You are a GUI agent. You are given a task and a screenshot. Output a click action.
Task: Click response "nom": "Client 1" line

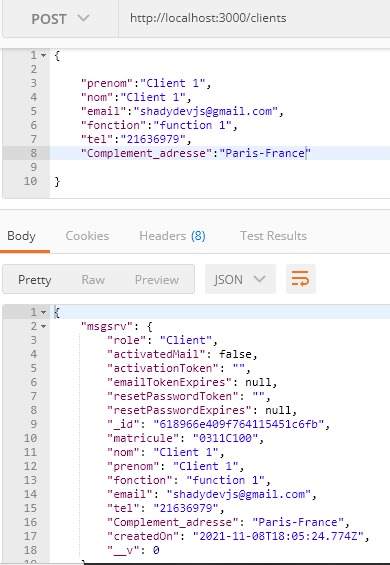(x=166, y=453)
